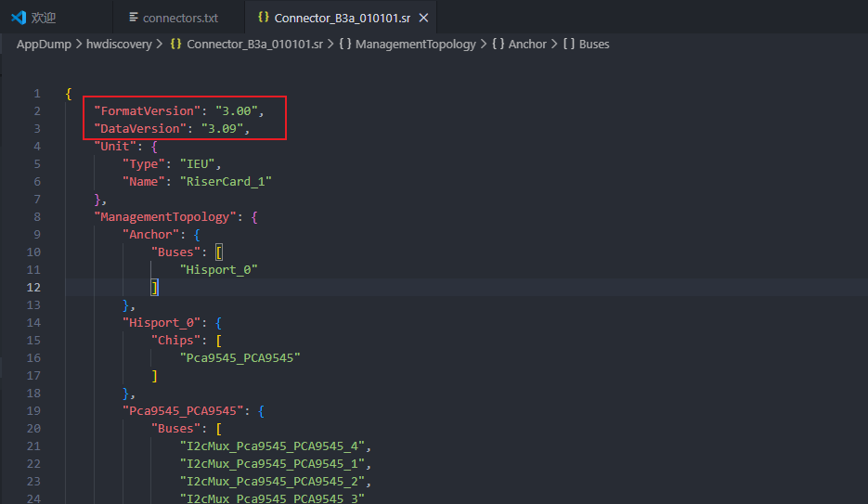Click the connectors.txt file icon in tab

[134, 18]
